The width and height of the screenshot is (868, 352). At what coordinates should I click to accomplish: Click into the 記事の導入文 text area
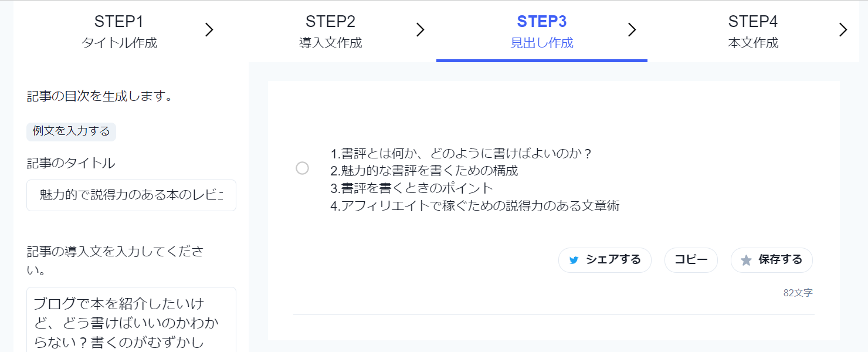click(131, 320)
